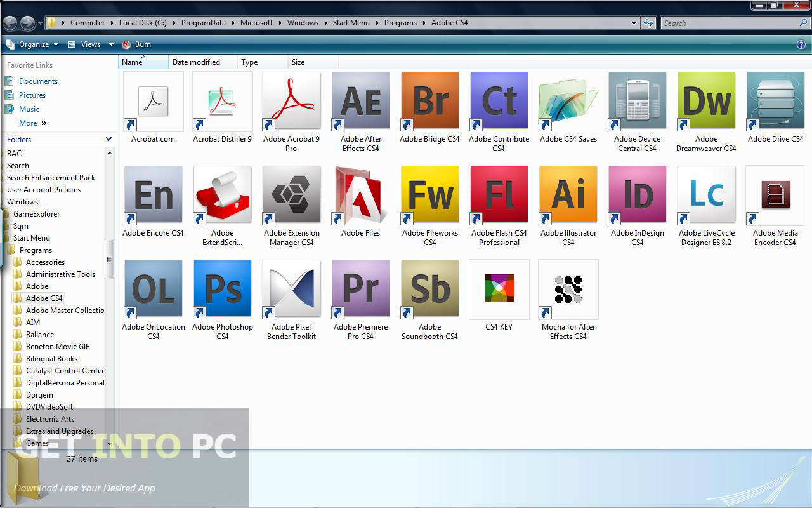Select the Adobe Dreamweaver CS4 icon
Screen dimensions: 812x508
coord(707,102)
